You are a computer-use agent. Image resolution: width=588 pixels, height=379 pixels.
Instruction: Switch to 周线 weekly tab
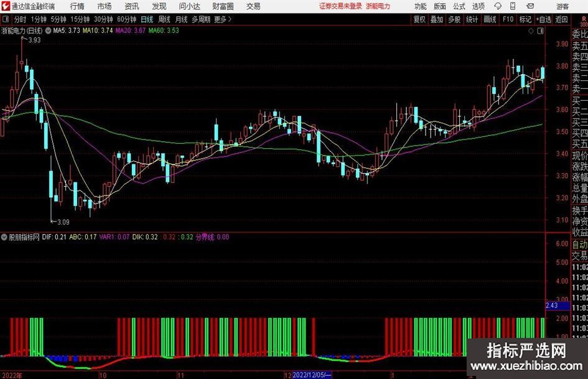coord(164,19)
